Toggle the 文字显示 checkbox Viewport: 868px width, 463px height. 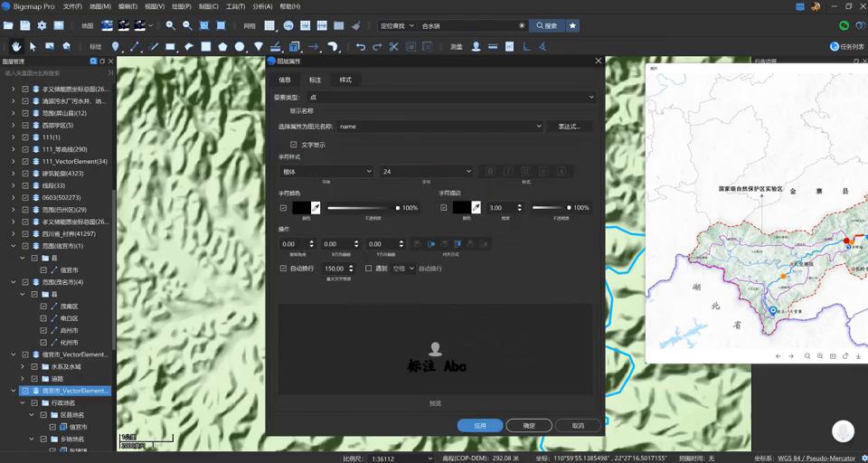(294, 145)
